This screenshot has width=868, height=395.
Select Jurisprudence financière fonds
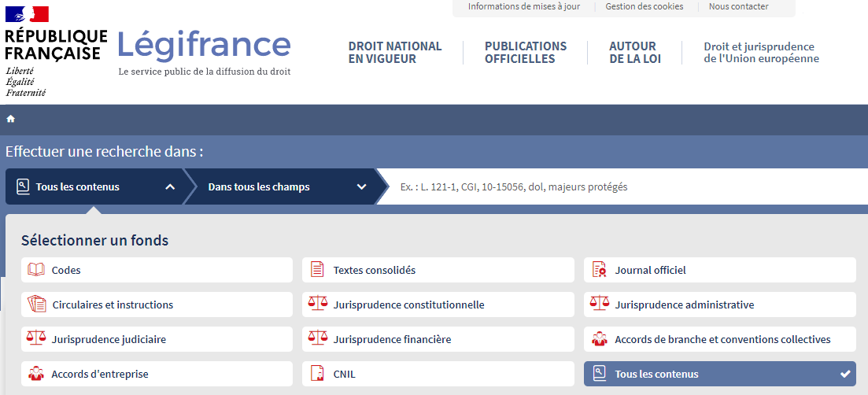[438, 339]
